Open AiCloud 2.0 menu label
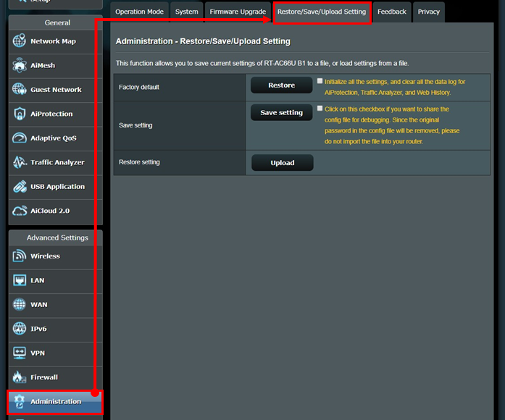This screenshot has height=420, width=505. [x=50, y=211]
